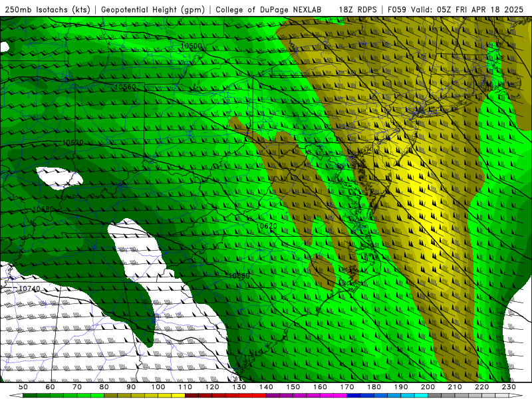Click the 160 tick label on the colorbar
The width and height of the screenshot is (532, 399).
coord(320,387)
